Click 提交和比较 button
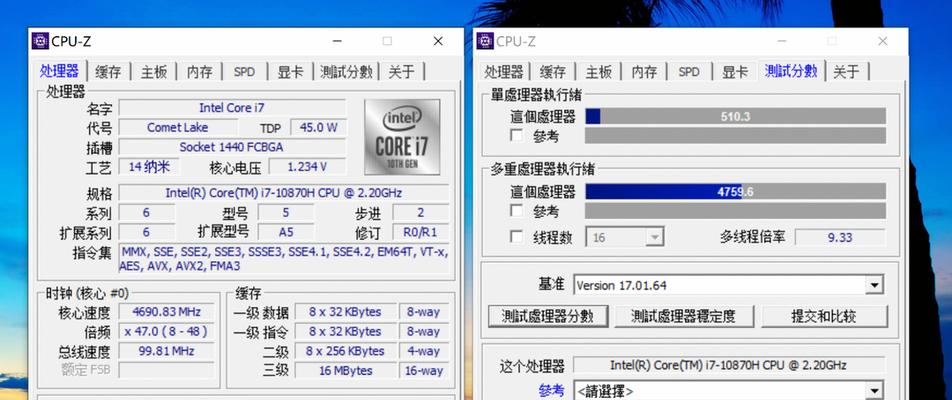The height and width of the screenshot is (400, 952). 824,316
